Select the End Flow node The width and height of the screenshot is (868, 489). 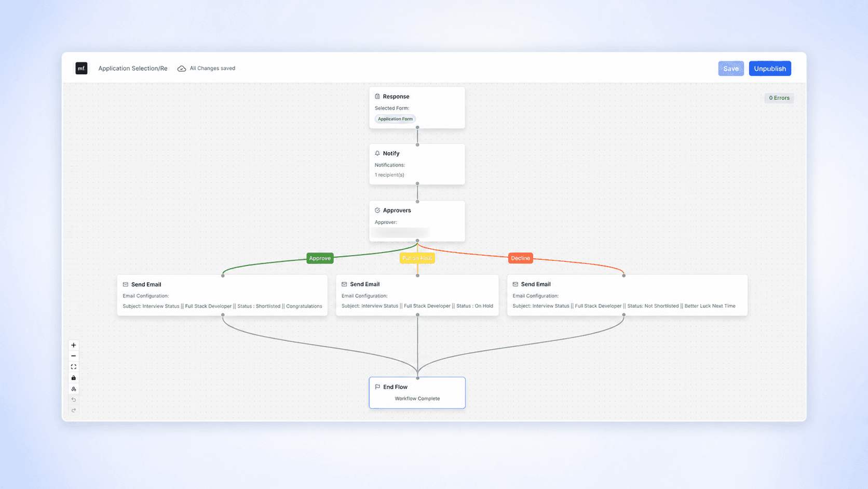[417, 393]
